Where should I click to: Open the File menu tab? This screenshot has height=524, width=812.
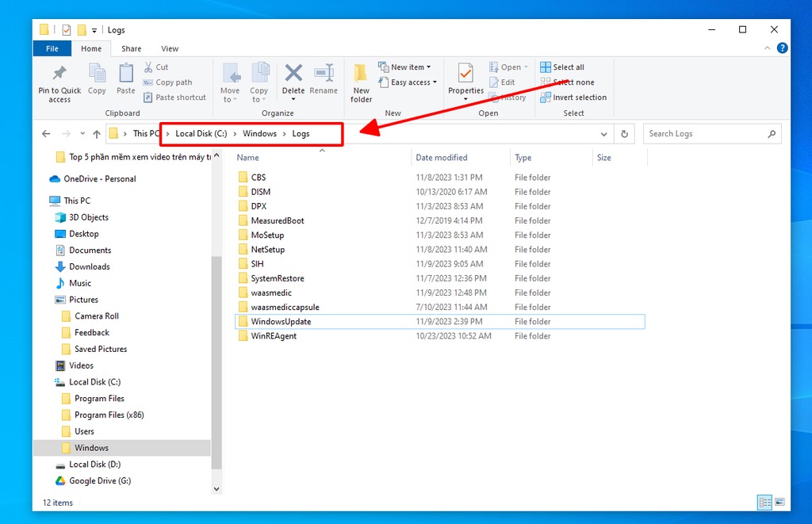[x=52, y=48]
